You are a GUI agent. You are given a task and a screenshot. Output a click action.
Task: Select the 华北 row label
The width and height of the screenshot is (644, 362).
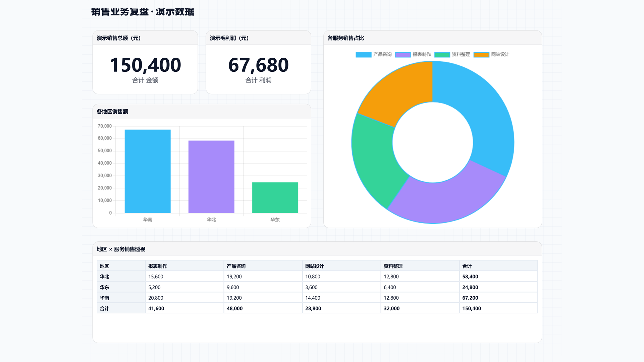121,277
